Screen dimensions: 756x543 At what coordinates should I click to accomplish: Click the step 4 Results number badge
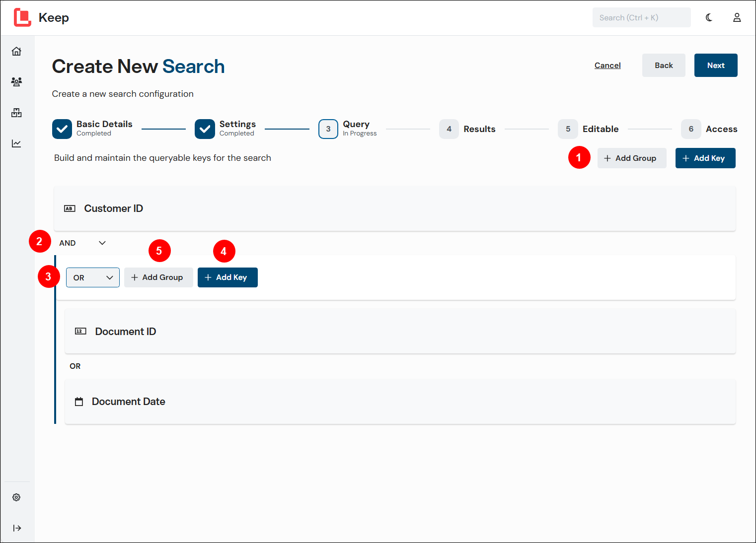(x=449, y=129)
